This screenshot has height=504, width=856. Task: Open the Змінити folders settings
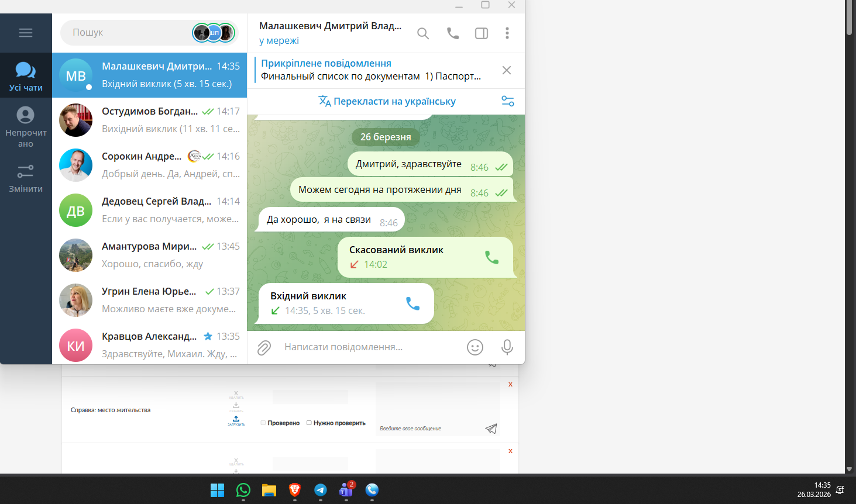coord(26,178)
